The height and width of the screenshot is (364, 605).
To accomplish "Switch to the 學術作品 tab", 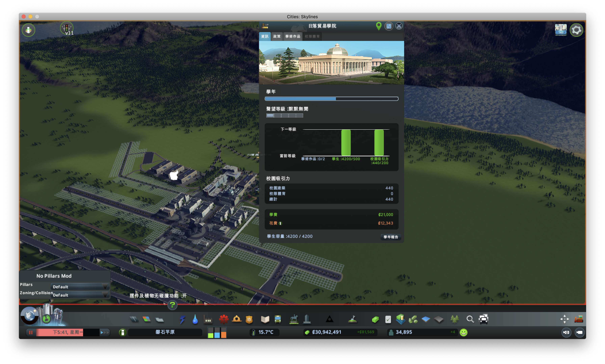I will tap(293, 36).
